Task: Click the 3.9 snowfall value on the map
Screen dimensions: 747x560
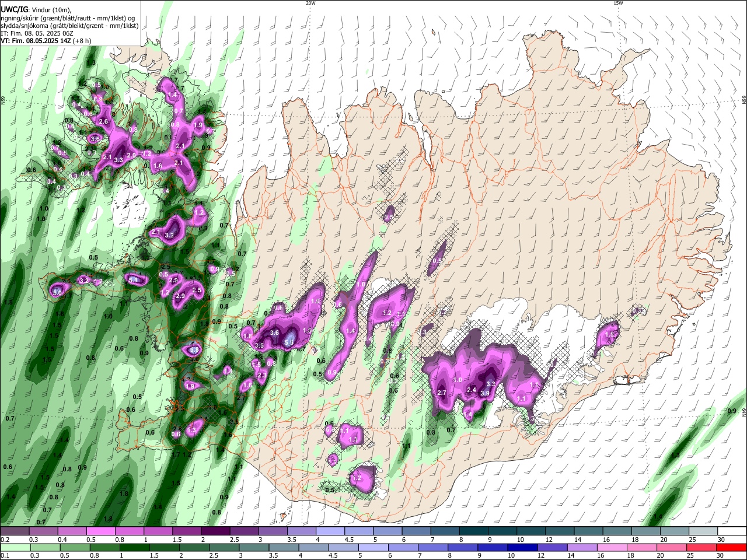Action: pyautogui.click(x=484, y=393)
